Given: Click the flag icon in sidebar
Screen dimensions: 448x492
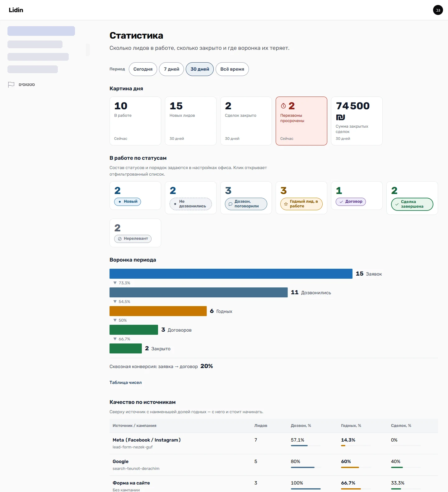Looking at the screenshot, I should (11, 84).
